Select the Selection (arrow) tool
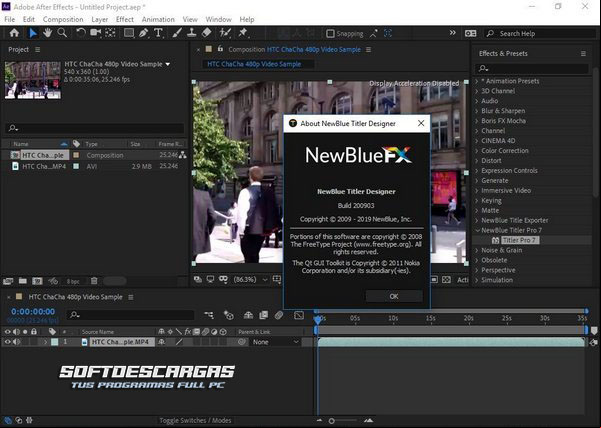Screen dimensions: 601x428 [33, 33]
